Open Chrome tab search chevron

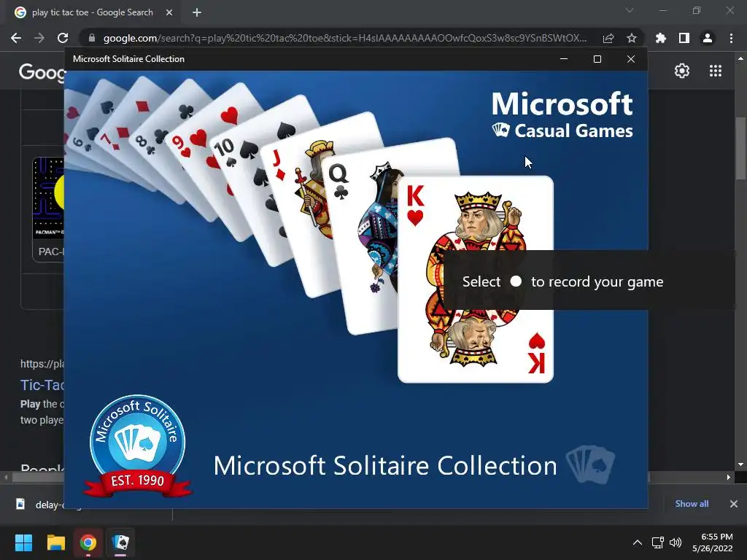630,10
